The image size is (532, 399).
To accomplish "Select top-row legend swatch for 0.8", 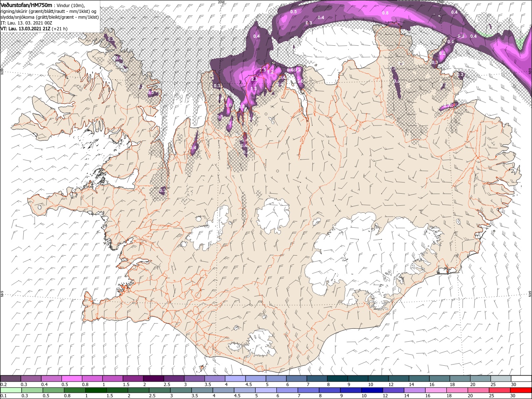I will [x=92, y=379].
